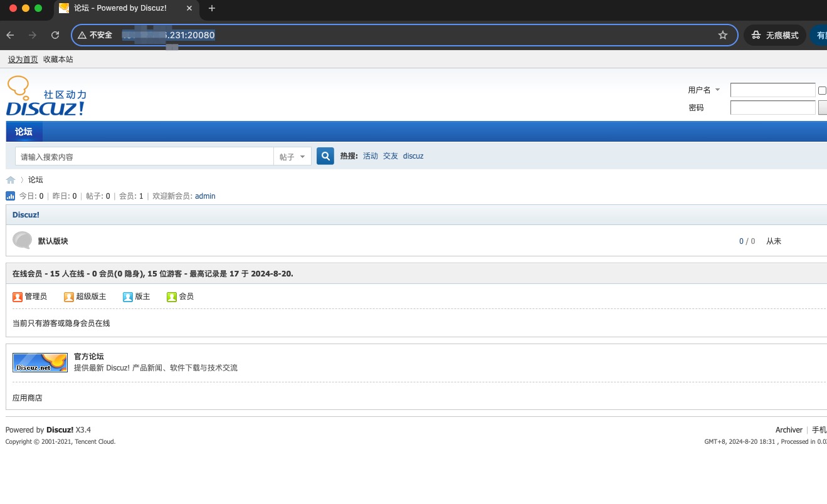Open the admin member profile link
This screenshot has width=827, height=504.
click(x=205, y=196)
